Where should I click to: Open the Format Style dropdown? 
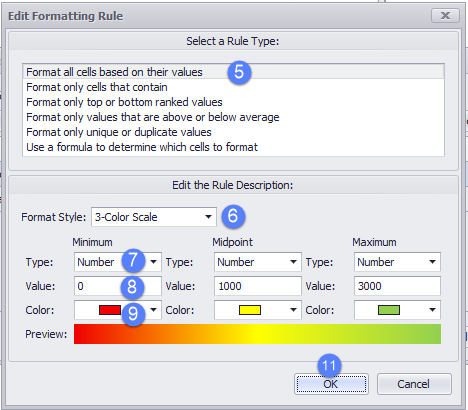click(154, 217)
